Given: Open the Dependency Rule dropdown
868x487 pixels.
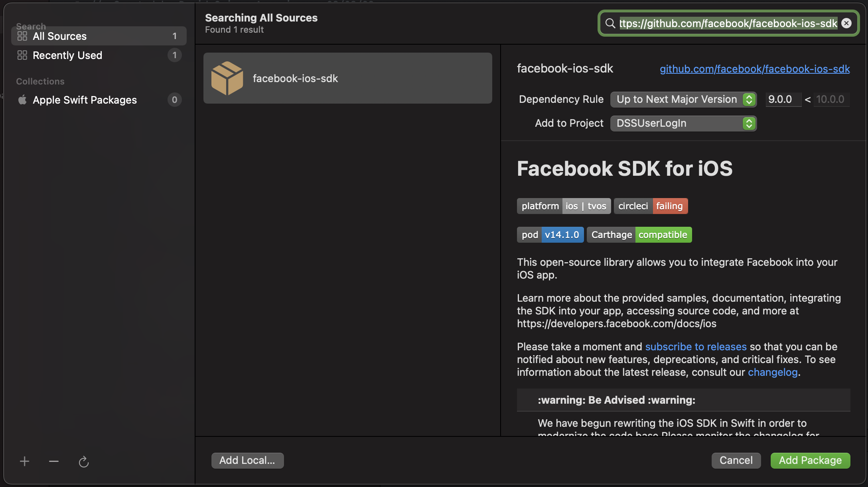Looking at the screenshot, I should coord(683,99).
